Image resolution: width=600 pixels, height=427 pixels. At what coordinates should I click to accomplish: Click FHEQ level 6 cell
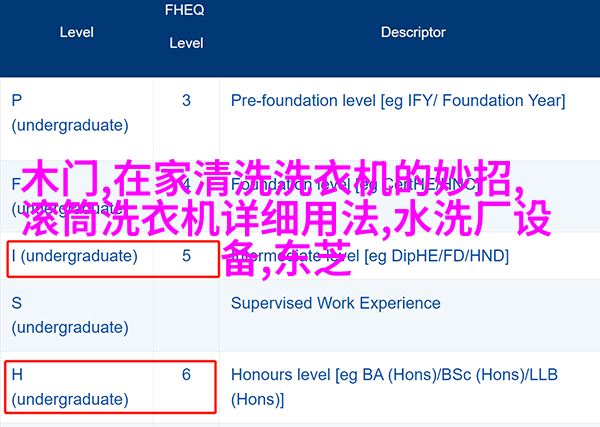point(186,375)
